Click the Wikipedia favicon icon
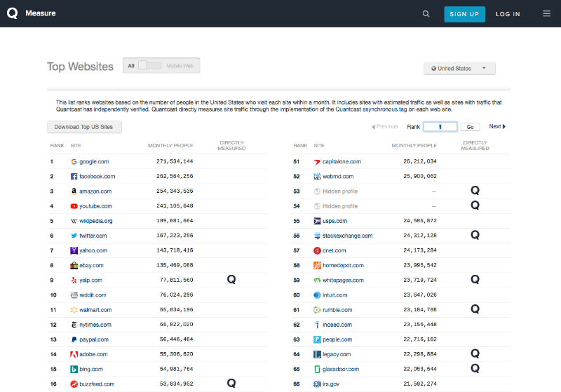 tap(74, 221)
